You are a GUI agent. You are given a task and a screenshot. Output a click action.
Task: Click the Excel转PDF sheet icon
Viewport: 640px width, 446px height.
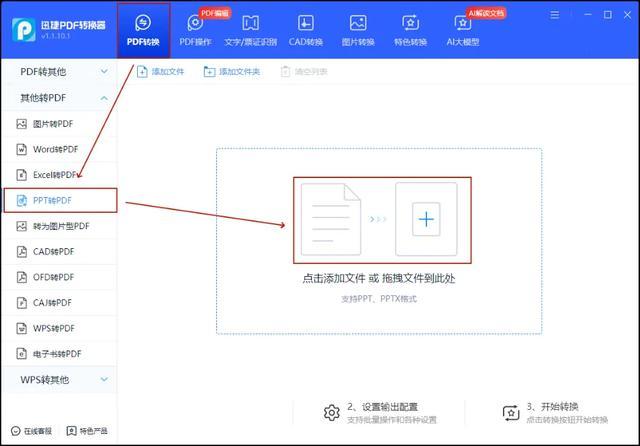pyautogui.click(x=22, y=175)
